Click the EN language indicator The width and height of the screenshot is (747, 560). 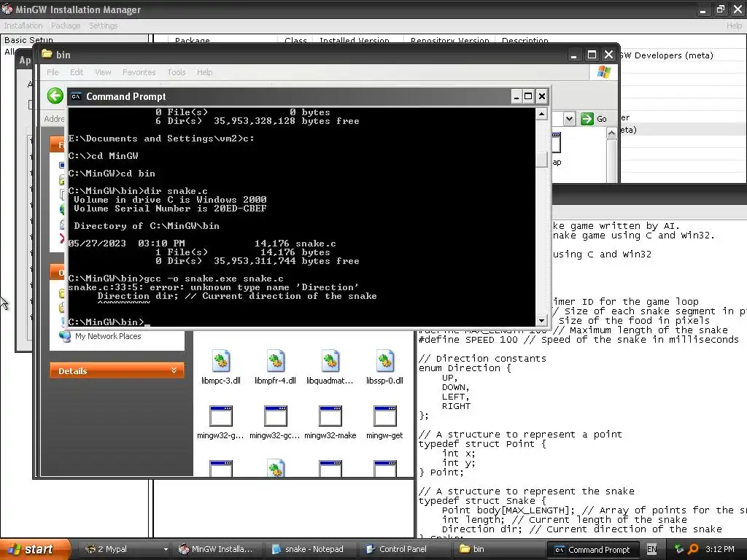pyautogui.click(x=651, y=549)
